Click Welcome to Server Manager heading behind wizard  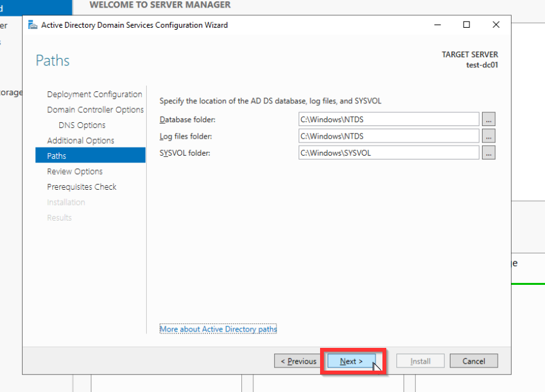click(x=160, y=5)
